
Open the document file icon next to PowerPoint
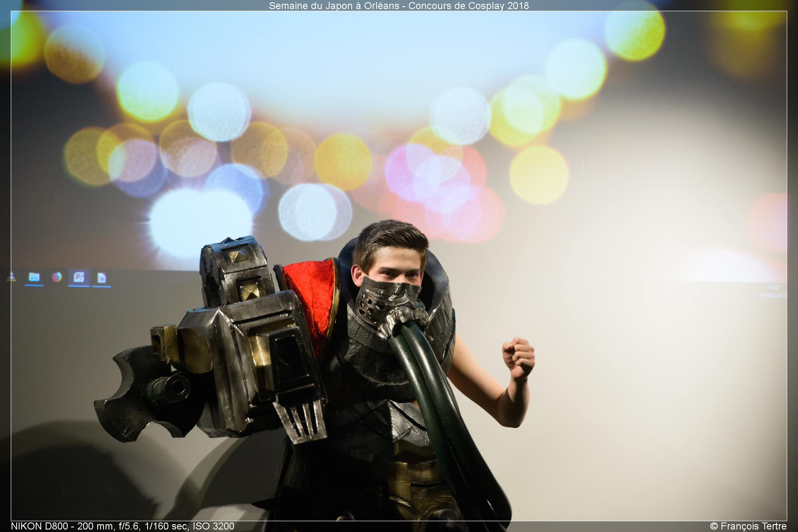[x=102, y=278]
